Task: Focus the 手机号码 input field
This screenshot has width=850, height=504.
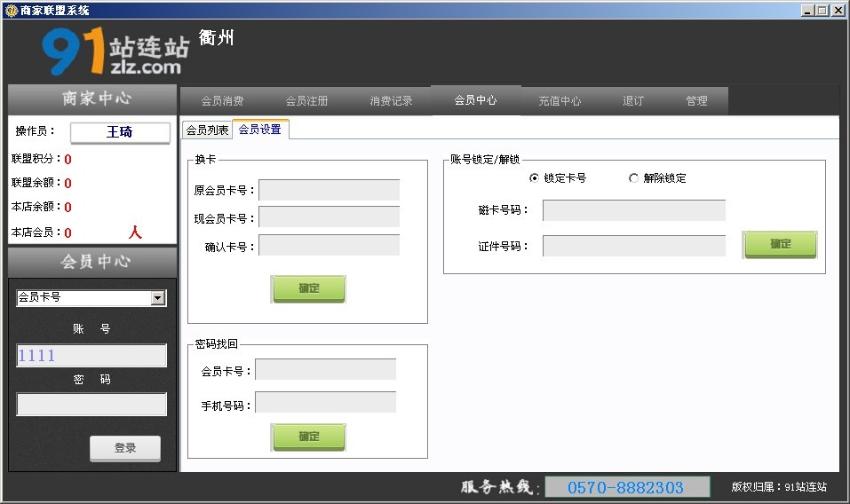Action: click(325, 403)
